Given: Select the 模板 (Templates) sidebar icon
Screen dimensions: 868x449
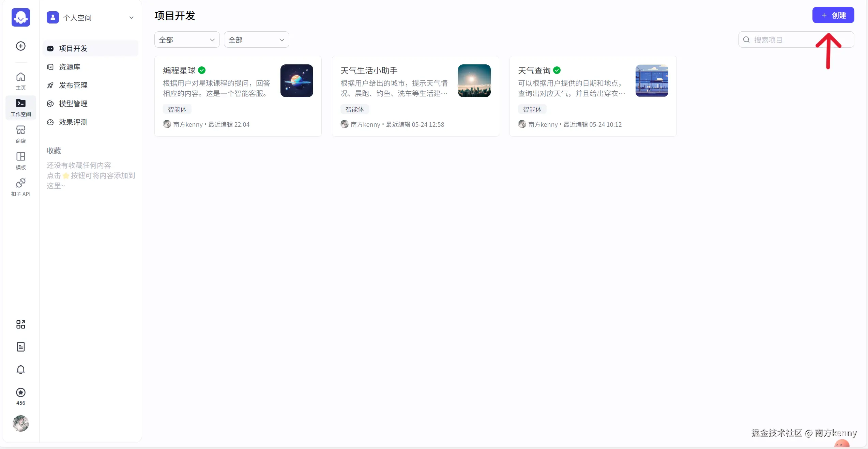Looking at the screenshot, I should pyautogui.click(x=20, y=160).
